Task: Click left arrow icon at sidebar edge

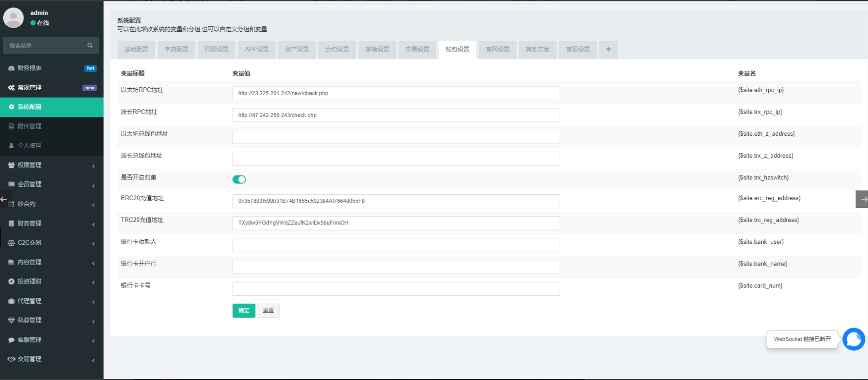Action: pyautogui.click(x=4, y=199)
